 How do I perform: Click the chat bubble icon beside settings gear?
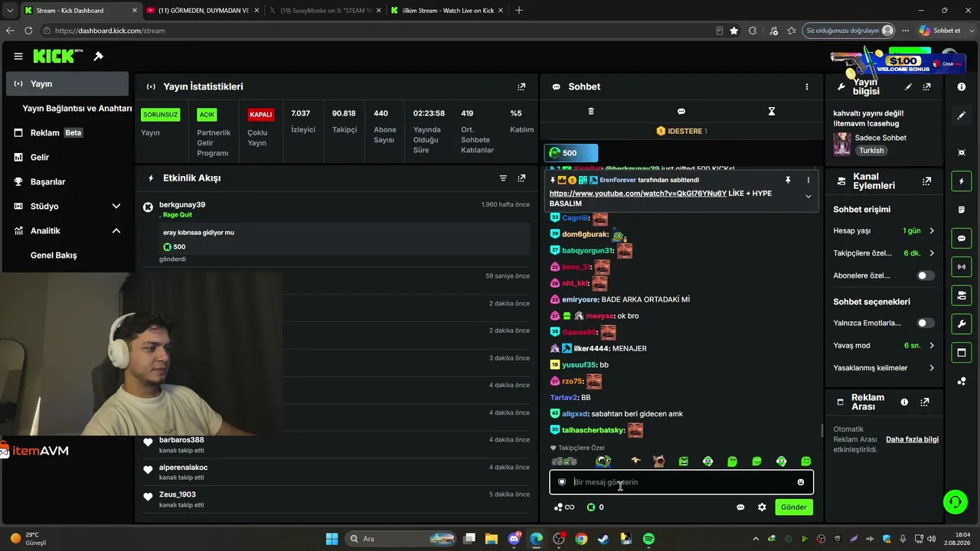coord(740,507)
